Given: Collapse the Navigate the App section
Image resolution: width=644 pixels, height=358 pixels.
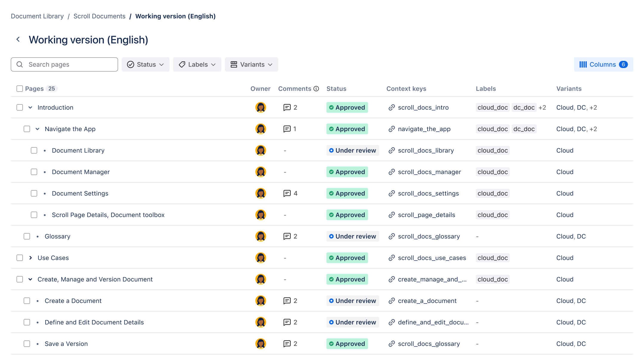Looking at the screenshot, I should [38, 129].
